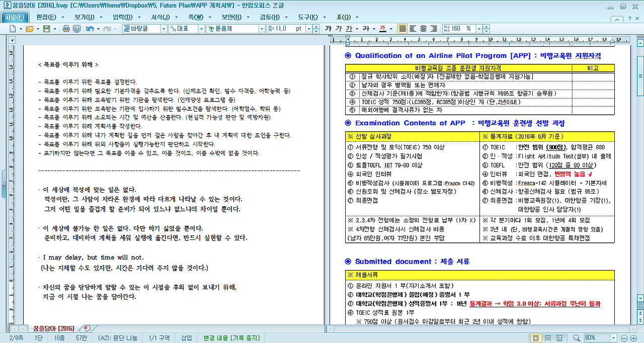Open the 입력(D) menu
The width and height of the screenshot is (644, 343).
(x=123, y=17)
